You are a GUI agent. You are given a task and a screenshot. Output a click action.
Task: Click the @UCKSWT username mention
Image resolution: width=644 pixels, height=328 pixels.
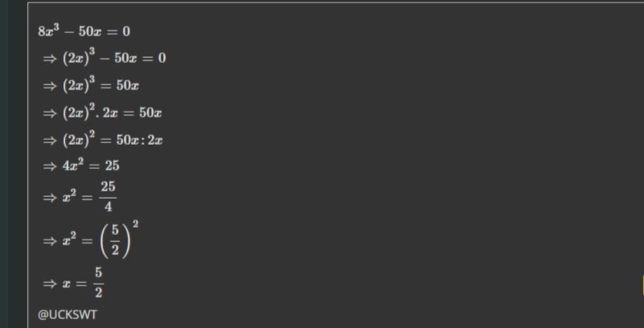68,314
